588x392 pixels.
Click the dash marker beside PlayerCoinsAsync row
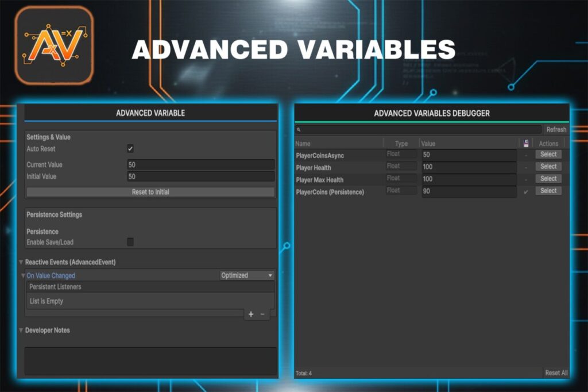pos(527,154)
